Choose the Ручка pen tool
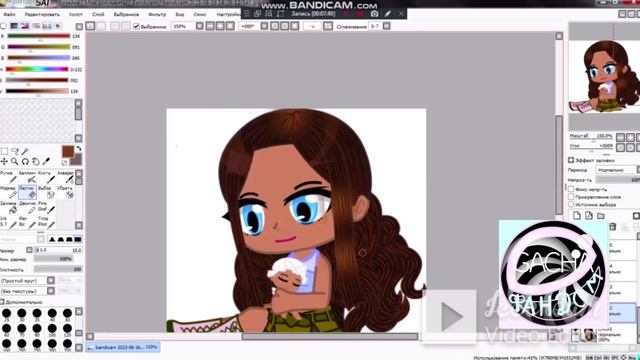The width and height of the screenshot is (640, 360). pos(9,177)
